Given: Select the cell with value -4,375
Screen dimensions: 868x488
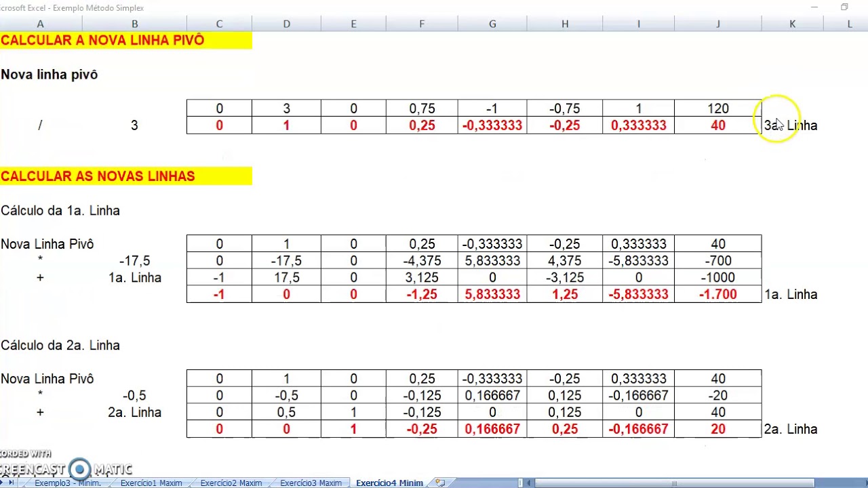Looking at the screenshot, I should pyautogui.click(x=422, y=261).
